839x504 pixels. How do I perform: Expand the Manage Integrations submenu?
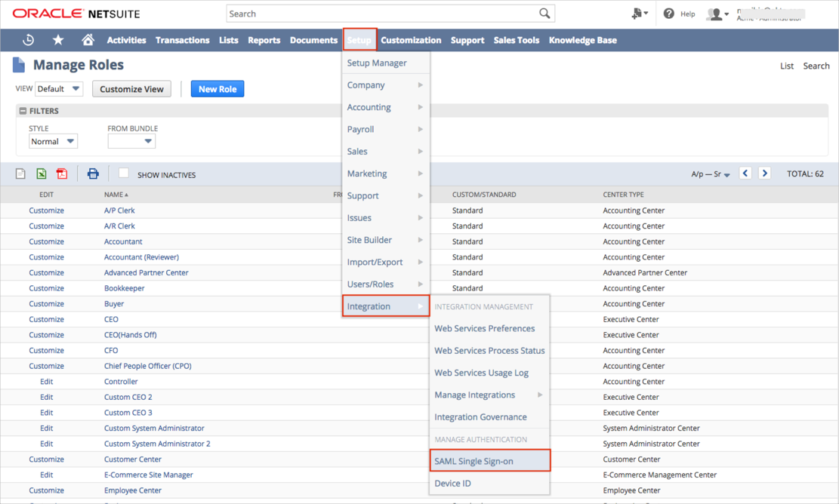click(488, 395)
